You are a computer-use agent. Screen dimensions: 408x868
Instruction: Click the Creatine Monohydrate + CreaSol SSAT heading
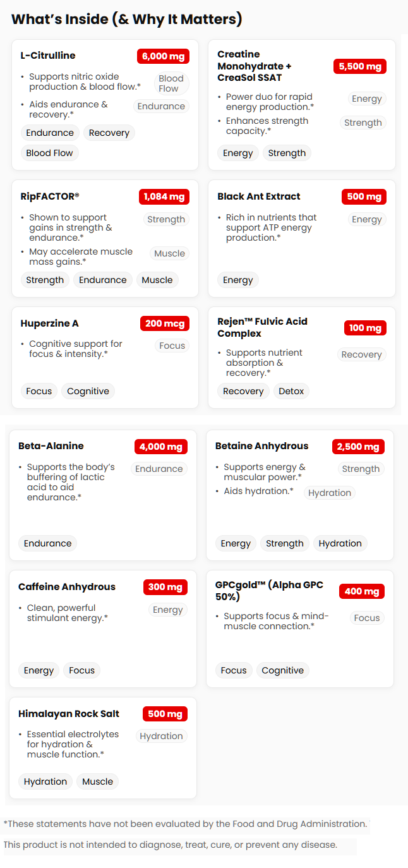tap(254, 66)
